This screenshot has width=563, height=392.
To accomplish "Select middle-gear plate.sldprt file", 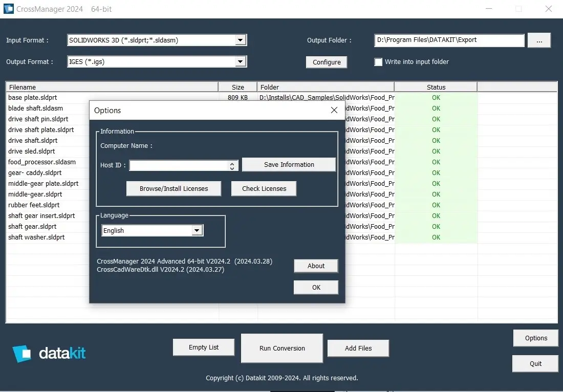I will coord(43,183).
